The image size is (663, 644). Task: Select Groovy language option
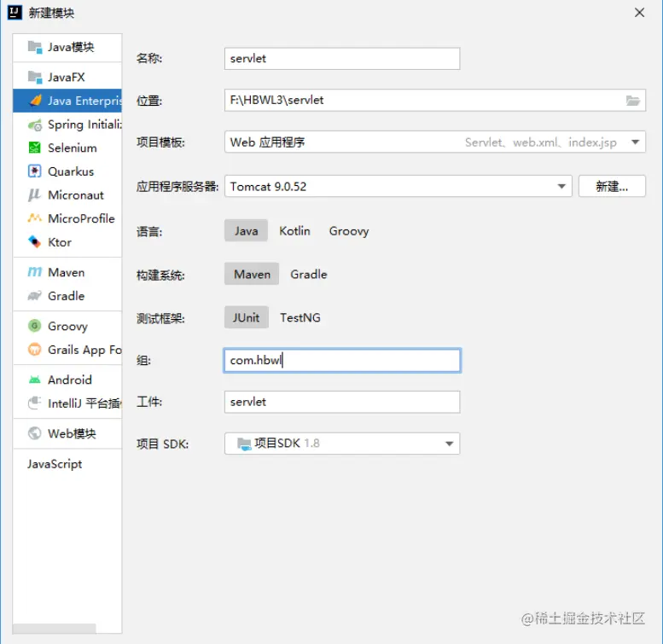[349, 230]
